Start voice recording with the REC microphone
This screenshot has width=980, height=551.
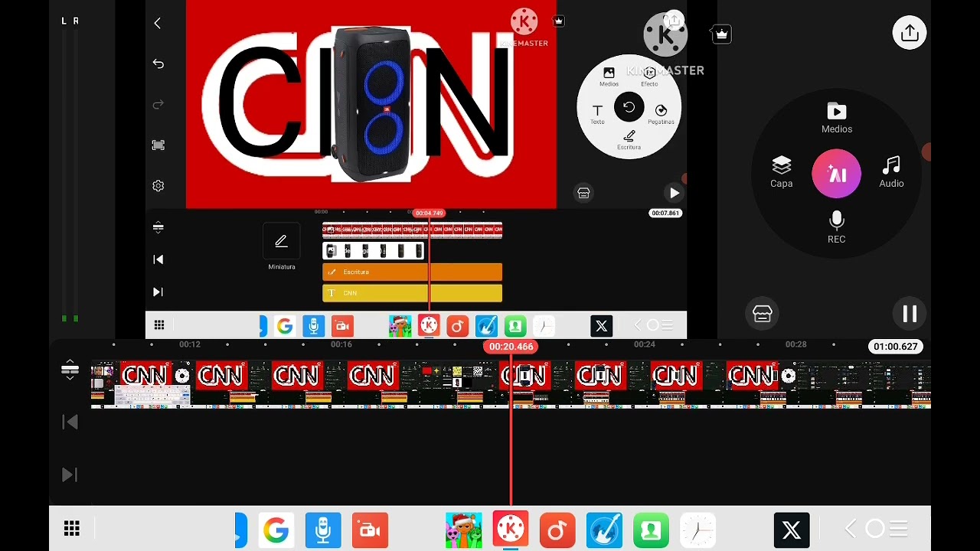coord(836,228)
